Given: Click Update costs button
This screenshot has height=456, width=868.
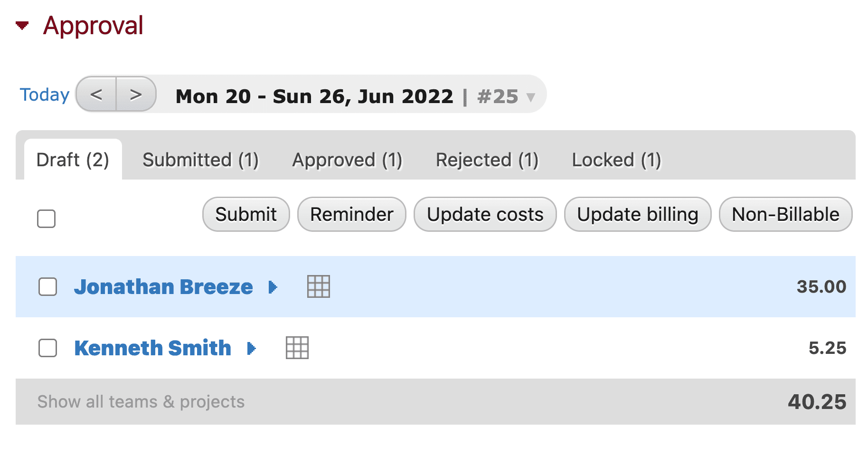Looking at the screenshot, I should coord(485,214).
